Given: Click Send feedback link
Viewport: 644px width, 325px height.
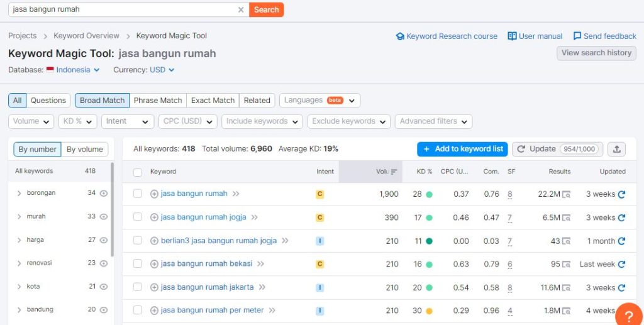Looking at the screenshot, I should tap(605, 36).
